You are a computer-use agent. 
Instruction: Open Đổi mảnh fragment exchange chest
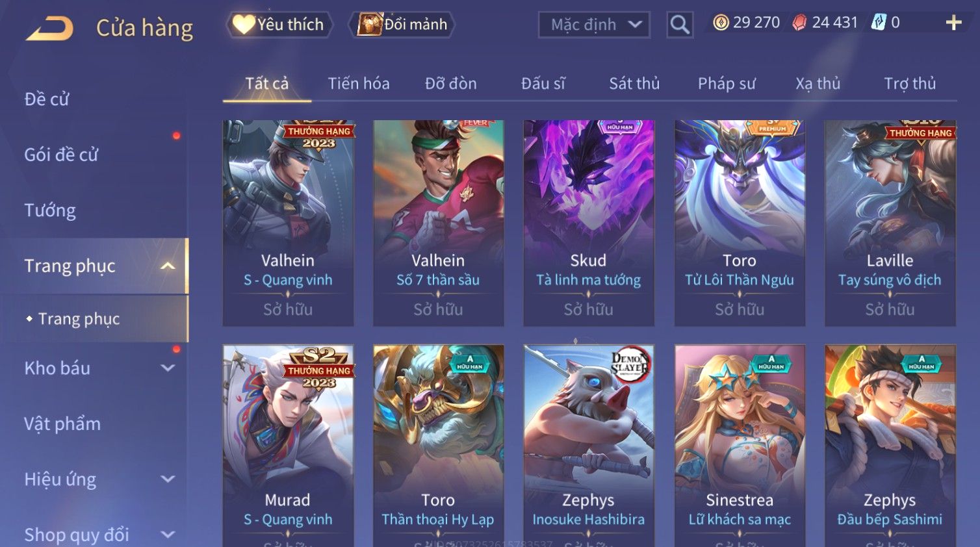[402, 25]
